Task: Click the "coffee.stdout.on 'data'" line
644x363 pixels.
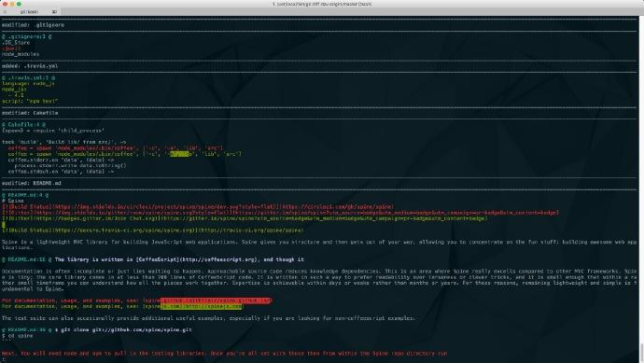Action: [61, 172]
